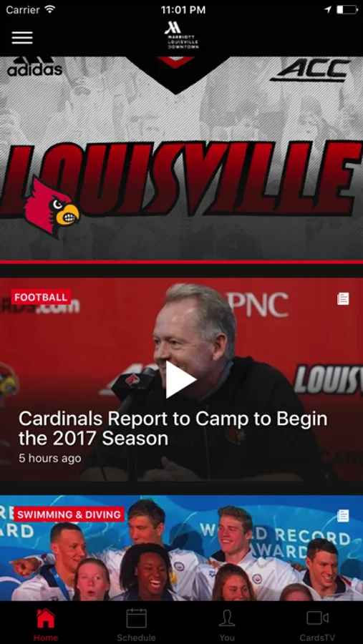
Task: Open the swimming team photo story
Action: (x=181, y=548)
